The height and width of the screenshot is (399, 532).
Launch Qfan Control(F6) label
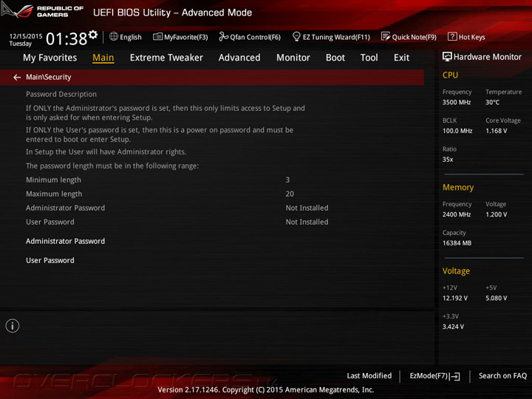tap(255, 37)
